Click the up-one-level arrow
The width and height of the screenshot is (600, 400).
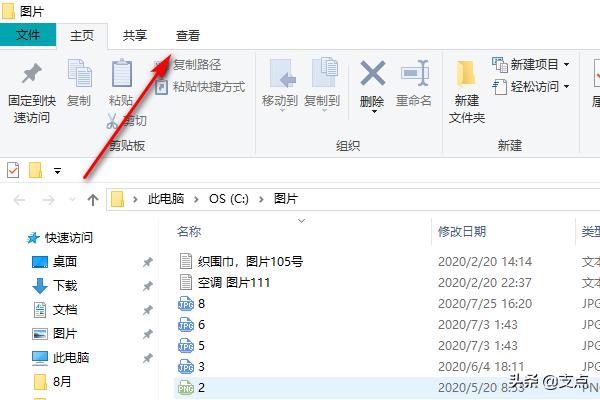click(93, 200)
